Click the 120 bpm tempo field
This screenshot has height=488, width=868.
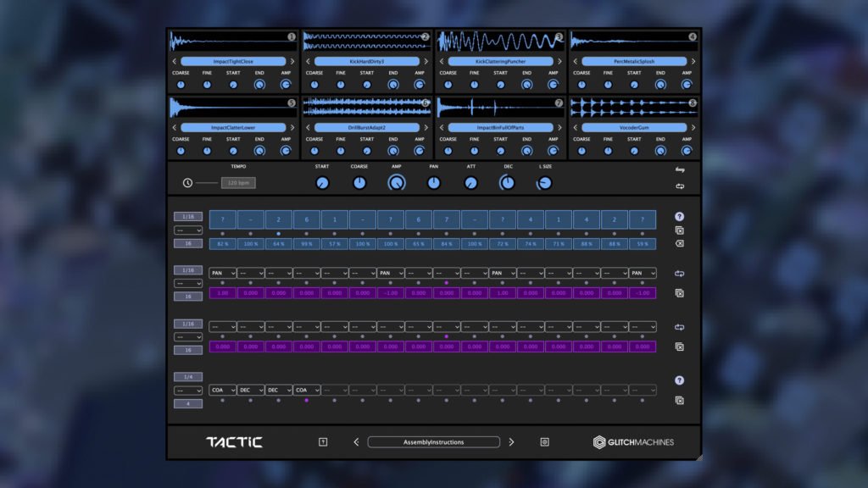click(x=238, y=183)
